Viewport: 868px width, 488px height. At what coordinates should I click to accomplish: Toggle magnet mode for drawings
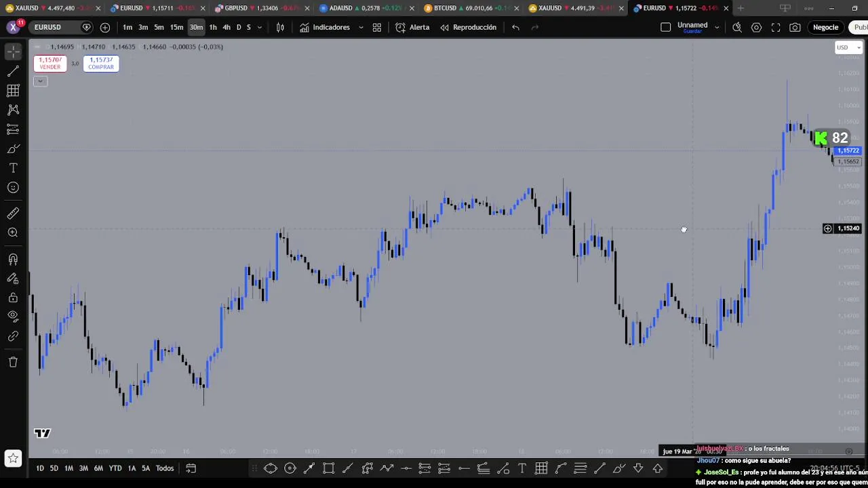point(13,259)
